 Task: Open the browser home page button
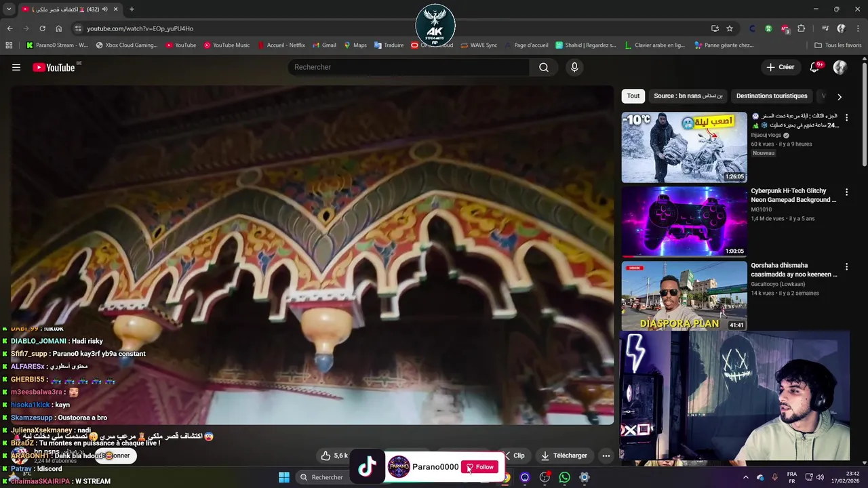59,28
